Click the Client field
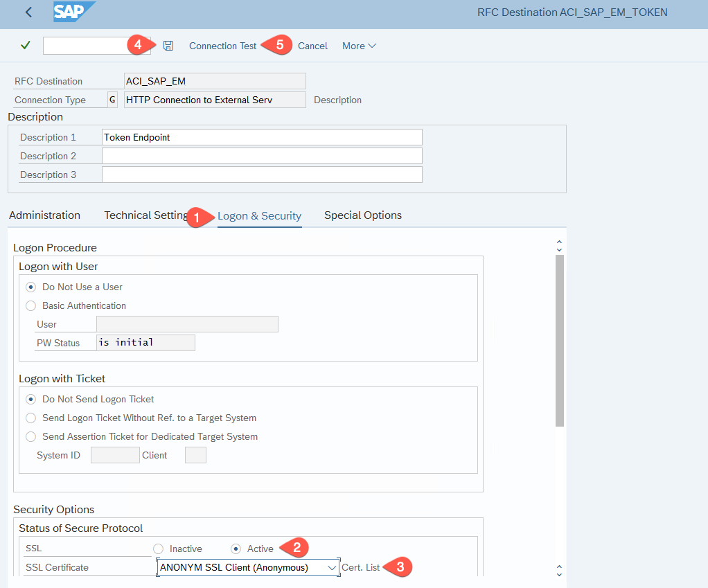Viewport: 708px width, 588px height. pyautogui.click(x=195, y=455)
